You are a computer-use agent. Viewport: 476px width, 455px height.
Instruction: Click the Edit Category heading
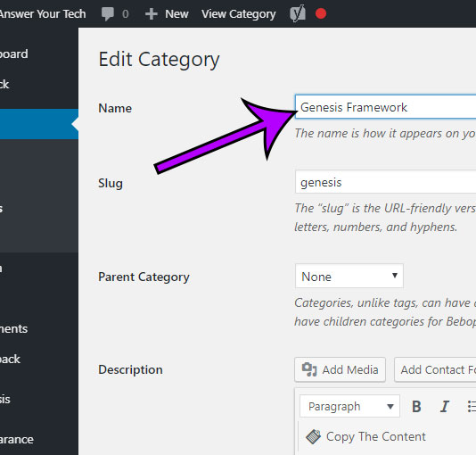tap(159, 60)
